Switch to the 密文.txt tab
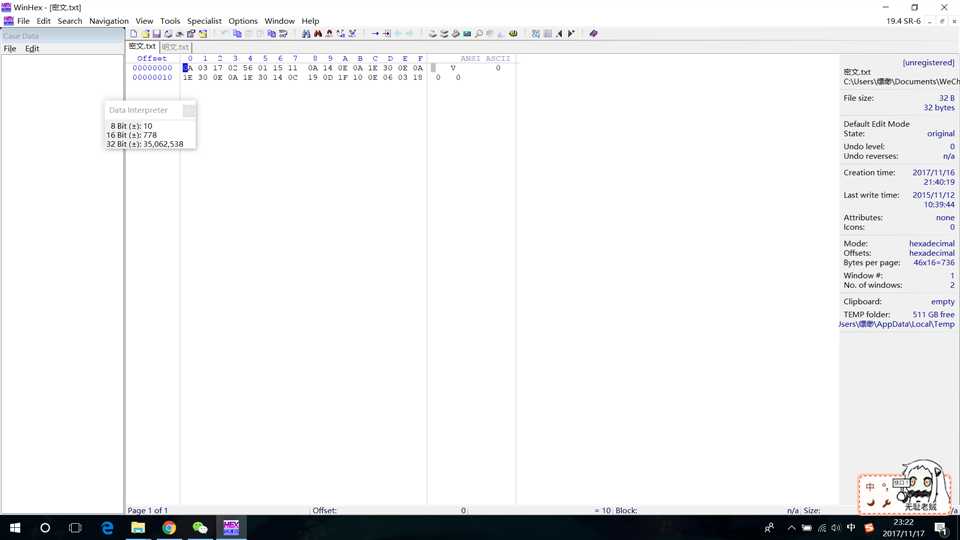 pyautogui.click(x=143, y=47)
